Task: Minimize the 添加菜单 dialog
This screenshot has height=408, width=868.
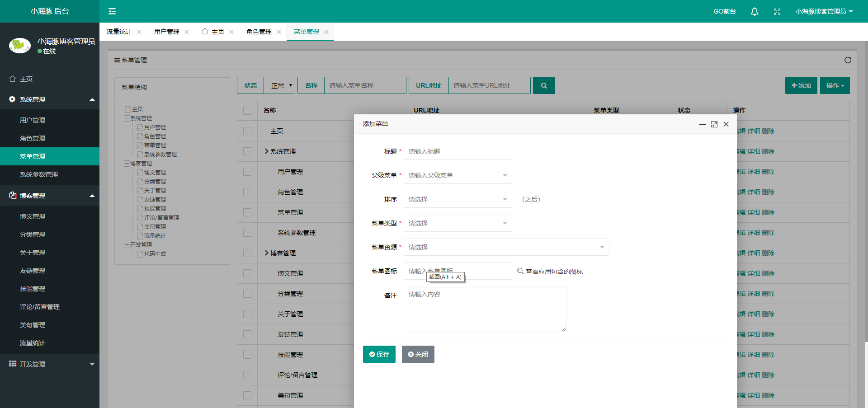Action: (703, 124)
